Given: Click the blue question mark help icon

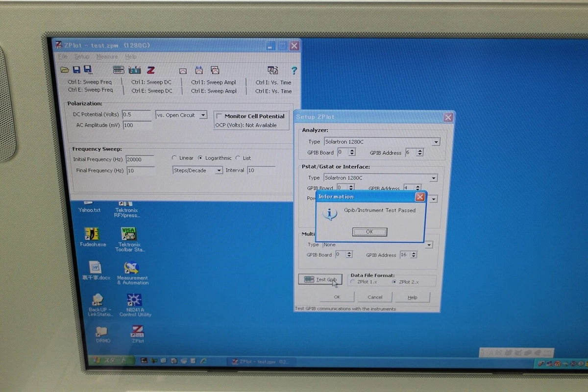Looking at the screenshot, I should click(294, 70).
